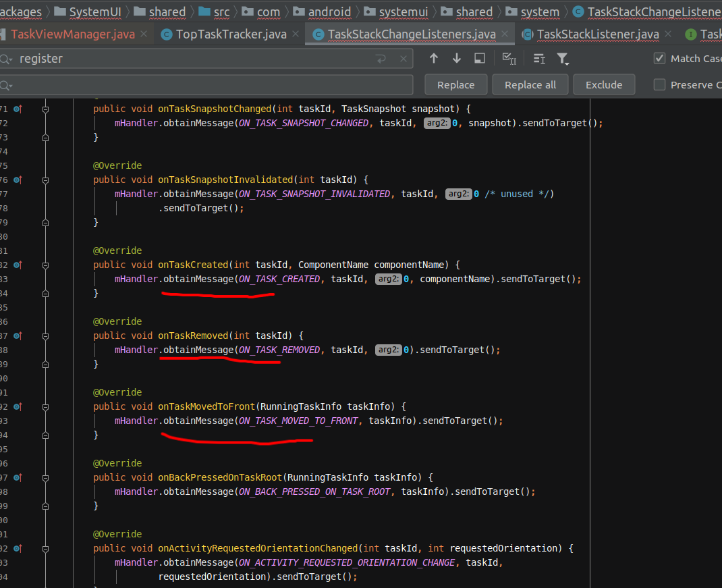Insert new line icon in search field
722x588 pixels.
pyautogui.click(x=381, y=59)
